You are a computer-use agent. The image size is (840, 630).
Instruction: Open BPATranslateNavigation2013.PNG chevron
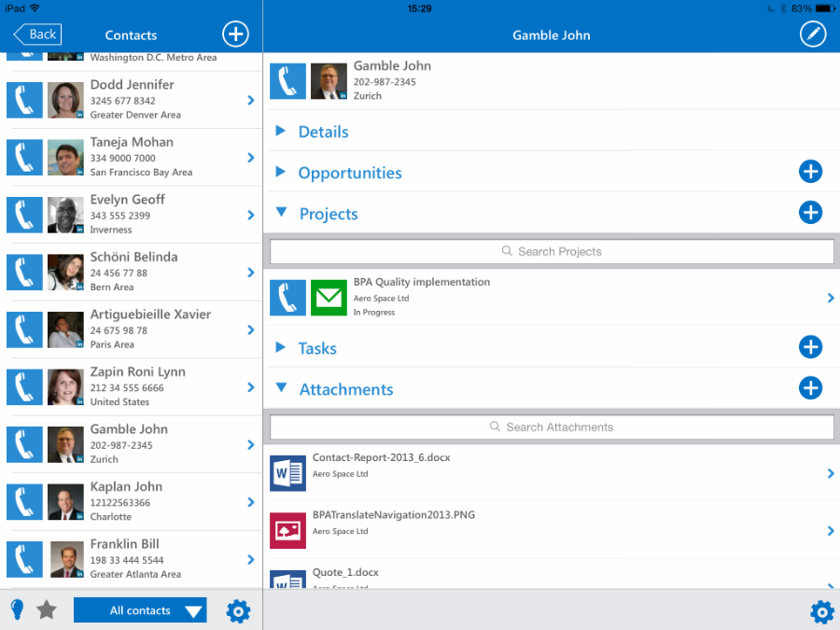831,531
